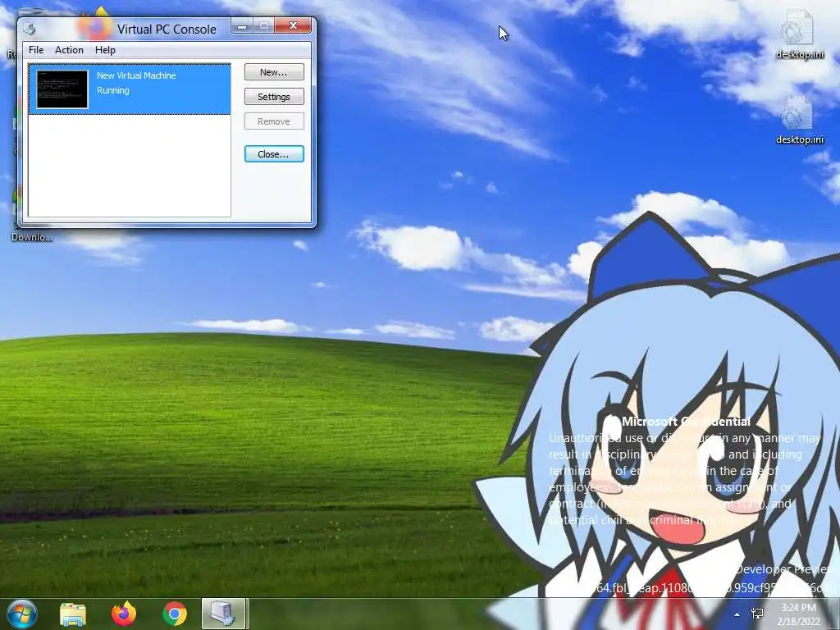The height and width of the screenshot is (630, 840).
Task: Open the Action menu
Action: click(69, 50)
